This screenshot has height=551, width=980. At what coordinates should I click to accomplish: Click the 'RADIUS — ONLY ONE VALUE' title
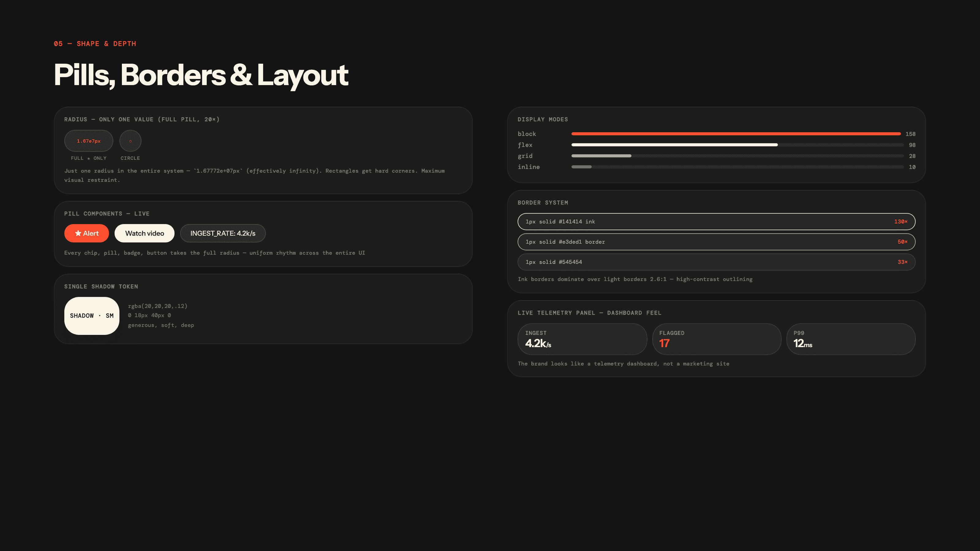tap(141, 119)
